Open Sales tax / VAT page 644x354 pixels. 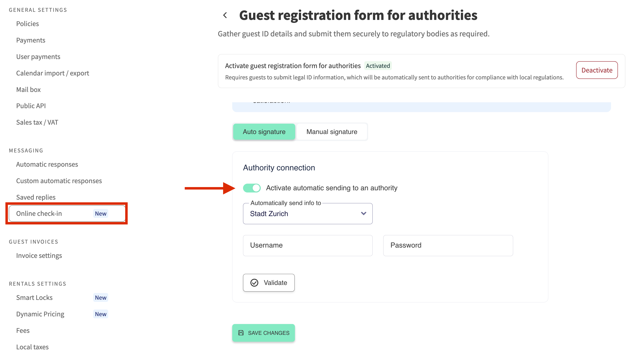(37, 122)
